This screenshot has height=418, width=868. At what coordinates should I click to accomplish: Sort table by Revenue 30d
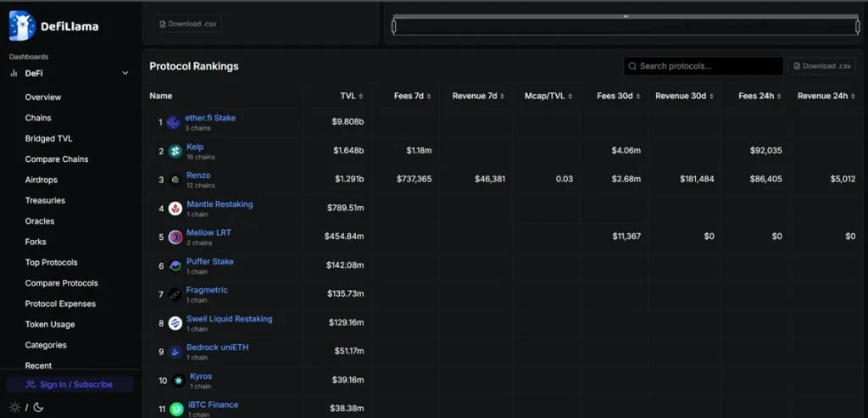click(685, 96)
